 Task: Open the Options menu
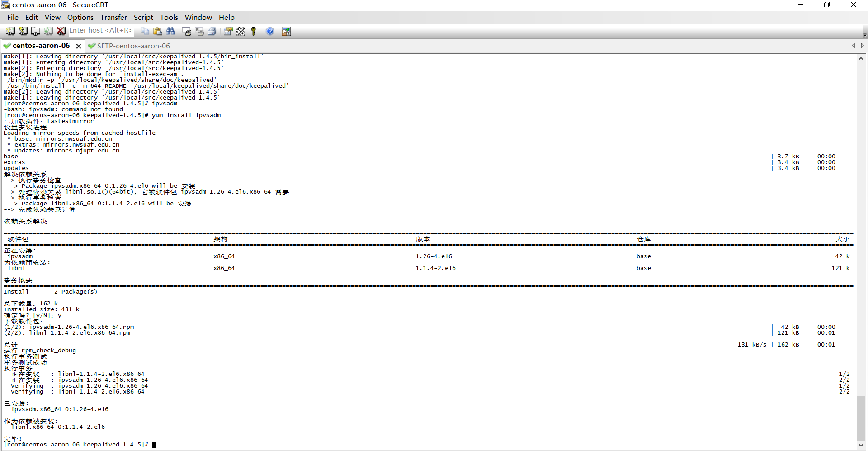click(x=80, y=17)
